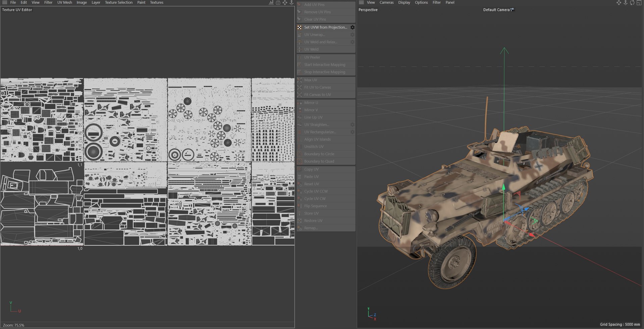
Task: Click the large concentric circle UV island
Action: click(94, 151)
